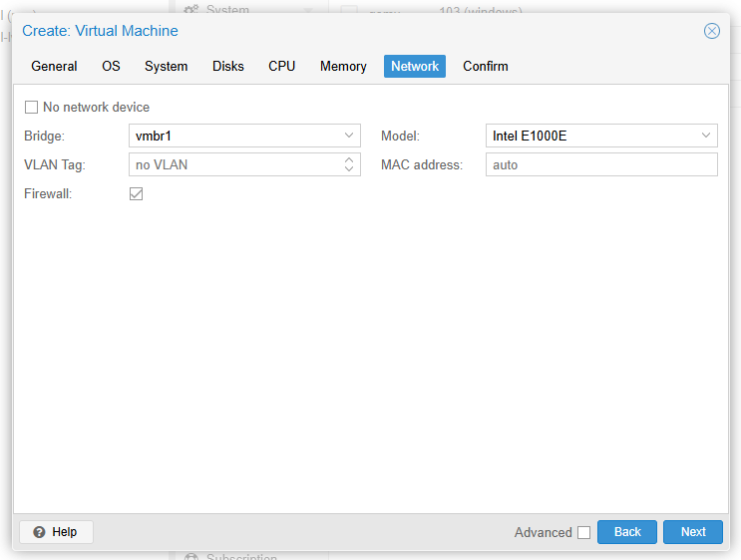Close the Create Virtual Machine dialog
This screenshot has height=560, width=741.
pyautogui.click(x=711, y=31)
